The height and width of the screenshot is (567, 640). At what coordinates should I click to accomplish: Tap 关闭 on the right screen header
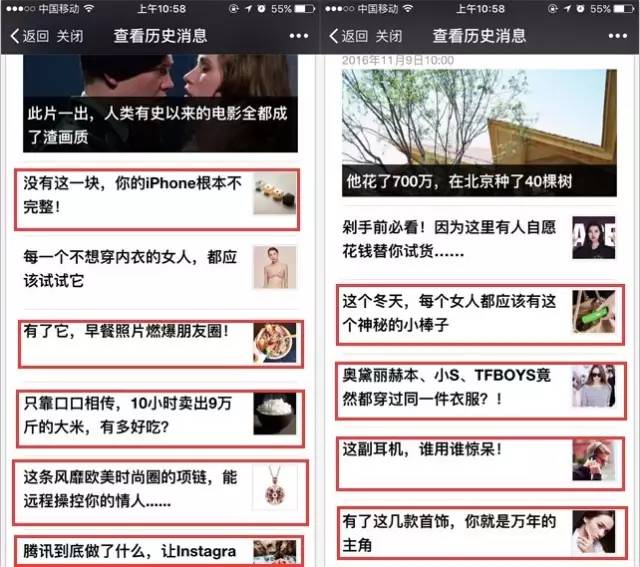click(389, 36)
